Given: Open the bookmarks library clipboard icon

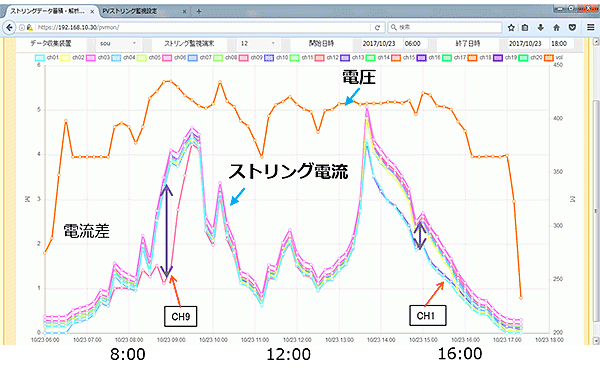Looking at the screenshot, I should (525, 28).
